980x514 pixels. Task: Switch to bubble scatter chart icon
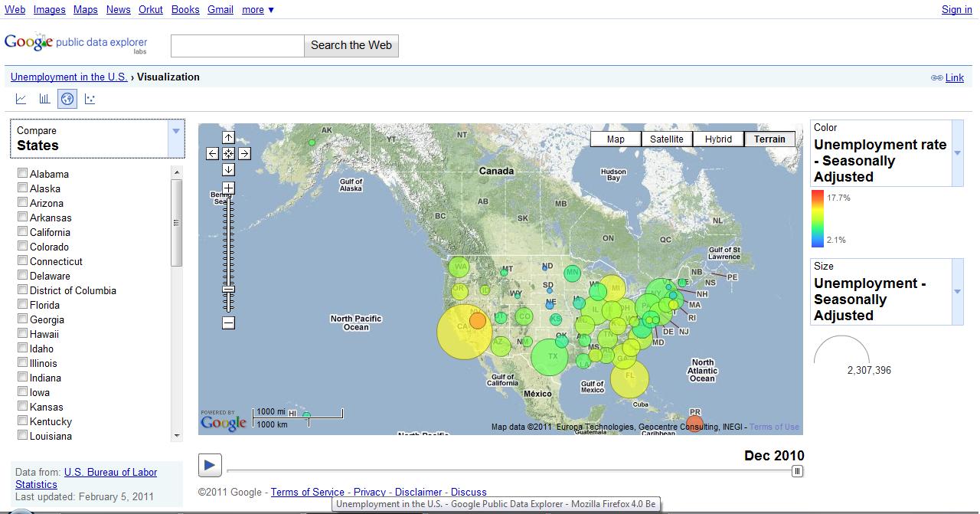coord(90,99)
